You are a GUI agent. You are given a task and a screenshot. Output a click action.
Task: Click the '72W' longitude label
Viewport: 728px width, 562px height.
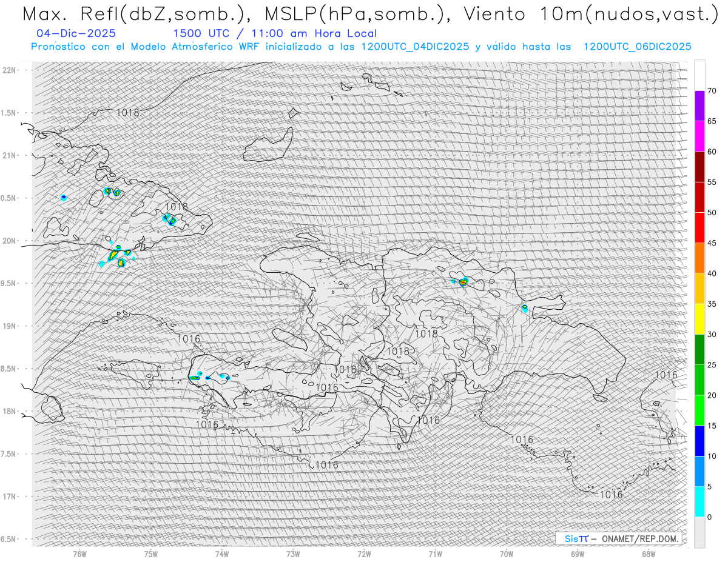pos(364,554)
